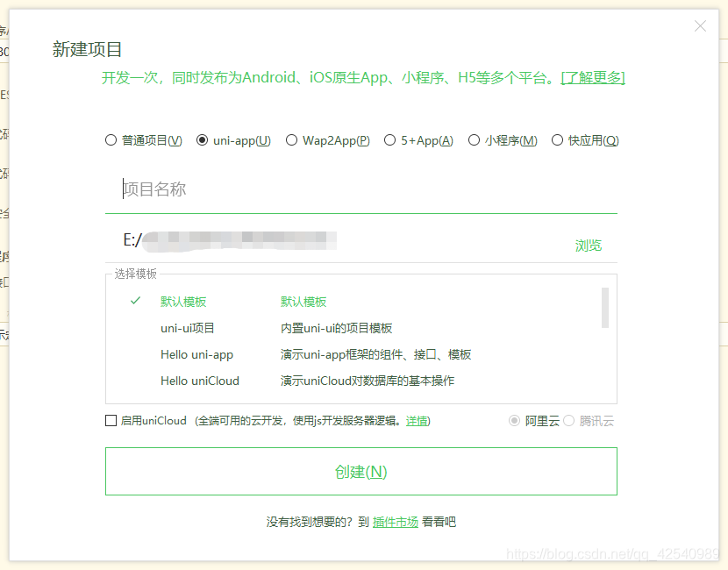The width and height of the screenshot is (728, 570).
Task: Open the 插件市场 link
Action: 396,522
